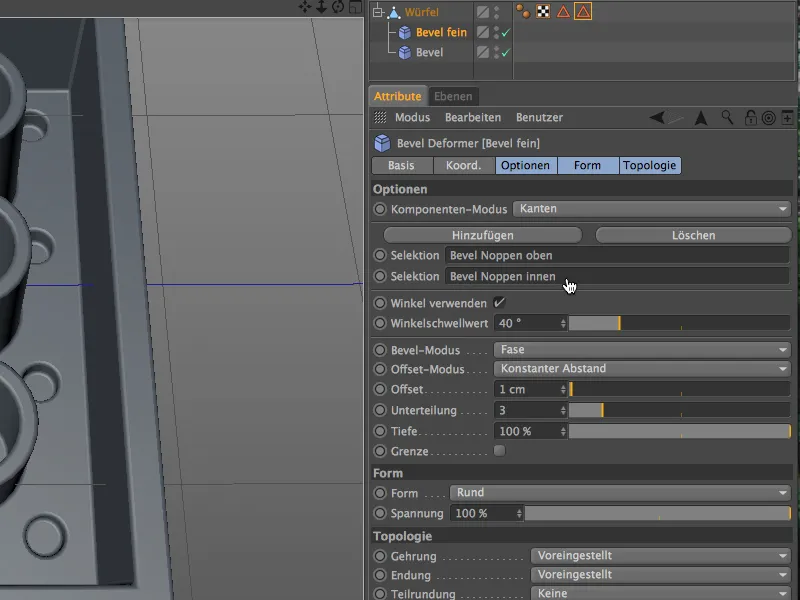800x600 pixels.
Task: Select the Bevel object in tree
Action: tap(430, 52)
